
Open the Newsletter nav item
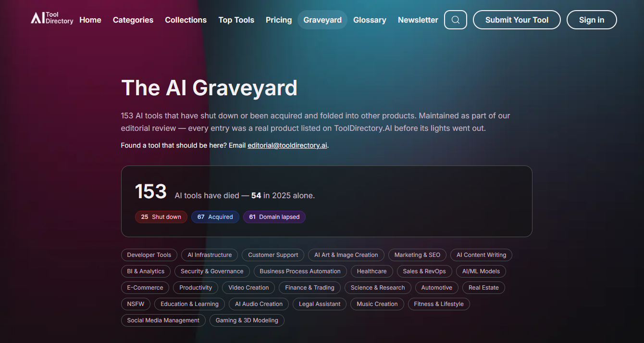click(418, 20)
